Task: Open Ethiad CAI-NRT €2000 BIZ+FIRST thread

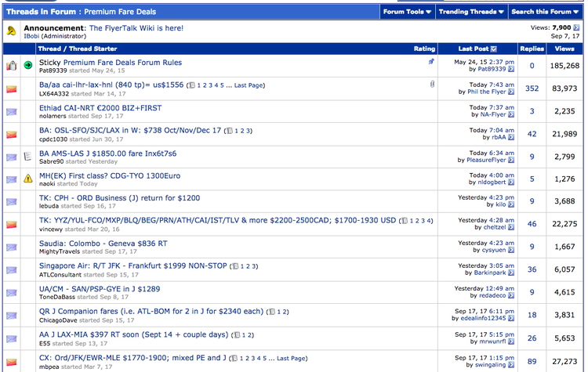Action: point(100,108)
